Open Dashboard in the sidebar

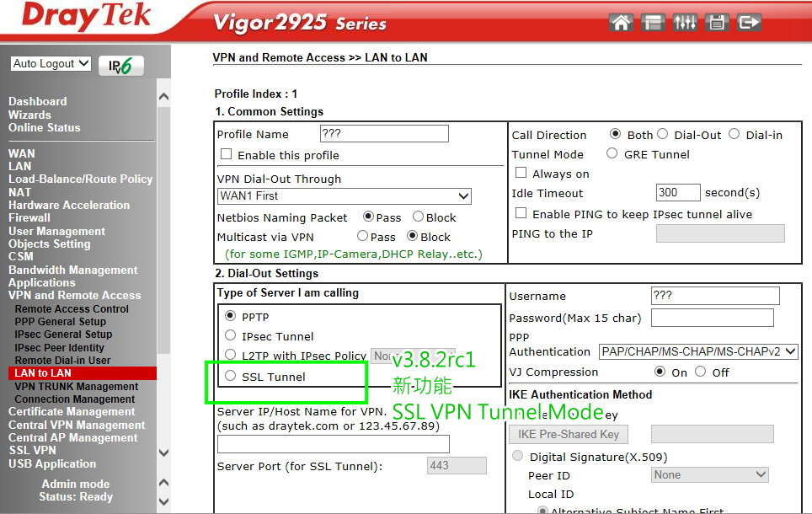pyautogui.click(x=37, y=102)
